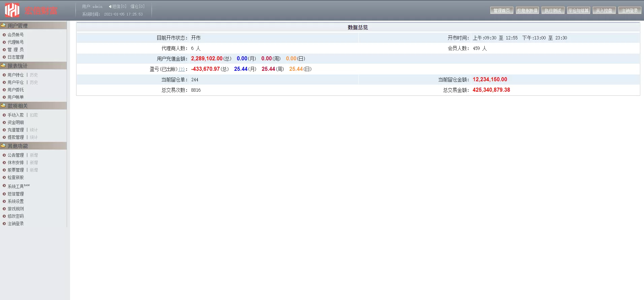The image size is (644, 300).
Task: Click the 8816 total trade count
Action: pos(196,90)
